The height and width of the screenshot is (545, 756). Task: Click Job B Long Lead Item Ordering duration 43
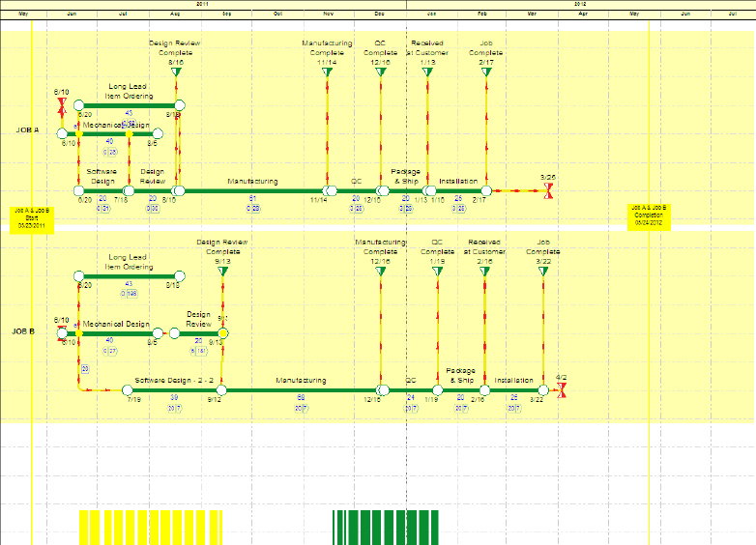(x=129, y=284)
